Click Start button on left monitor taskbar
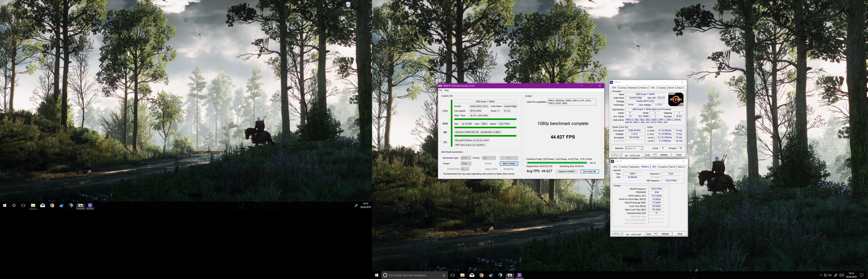The width and height of the screenshot is (868, 279). 5,205
